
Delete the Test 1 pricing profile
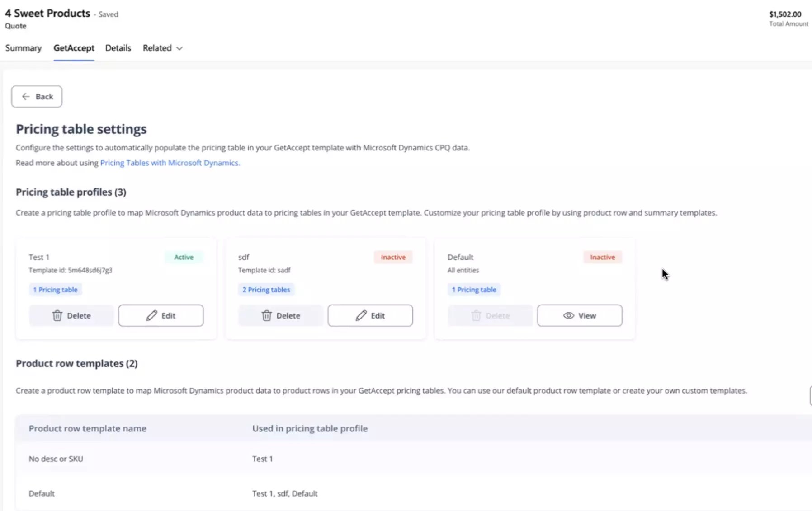71,315
